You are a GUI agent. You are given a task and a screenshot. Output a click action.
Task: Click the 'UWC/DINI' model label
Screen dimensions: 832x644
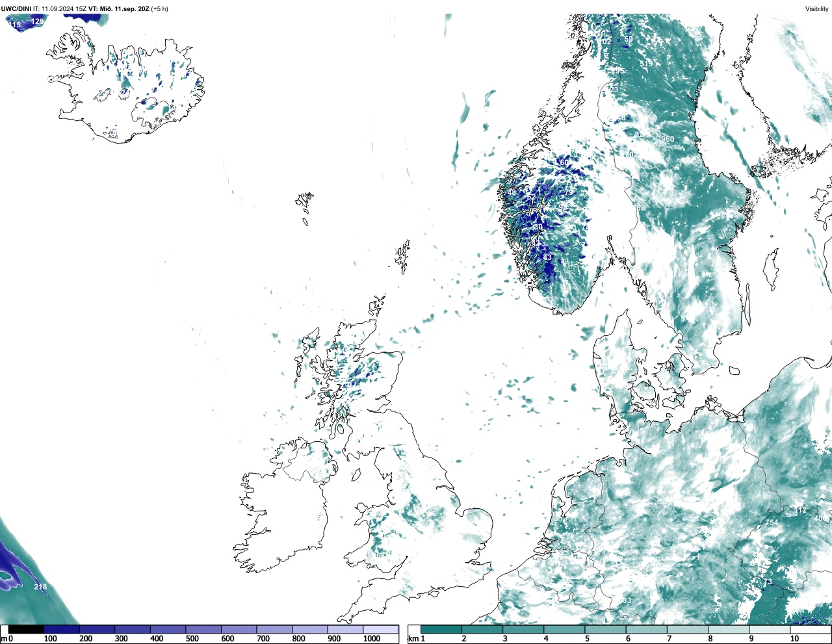tap(16, 9)
